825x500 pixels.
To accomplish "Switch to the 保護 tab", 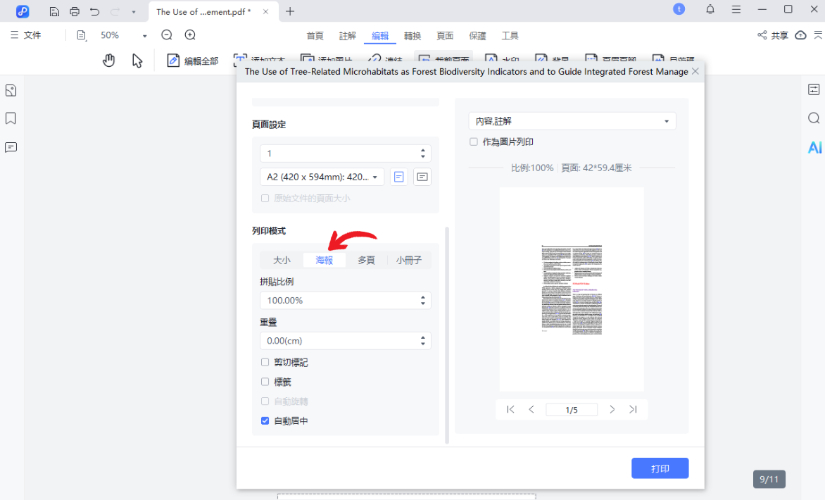I will (478, 36).
